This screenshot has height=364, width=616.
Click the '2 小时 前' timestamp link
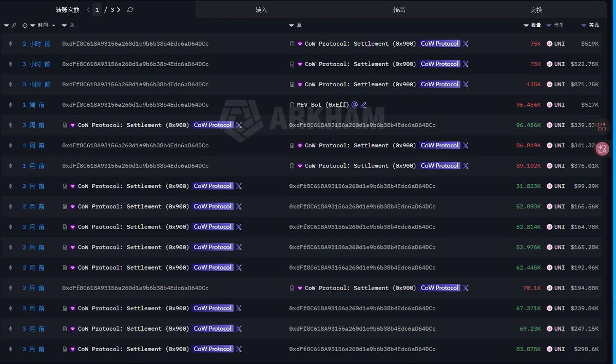[36, 44]
